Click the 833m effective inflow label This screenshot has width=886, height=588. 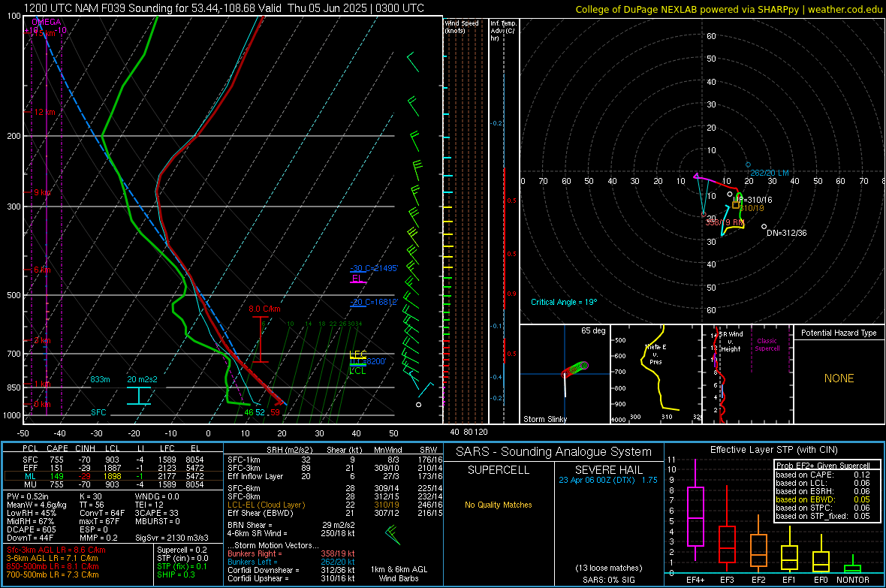click(100, 379)
